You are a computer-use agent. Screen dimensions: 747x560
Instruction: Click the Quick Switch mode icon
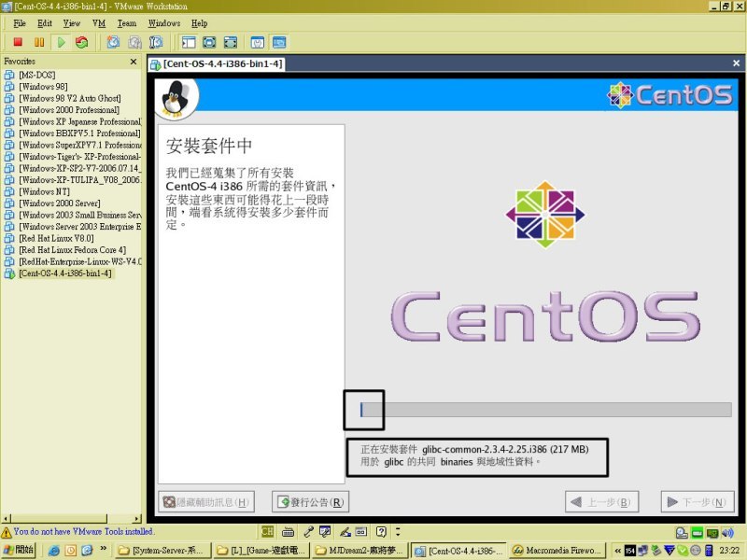(231, 42)
